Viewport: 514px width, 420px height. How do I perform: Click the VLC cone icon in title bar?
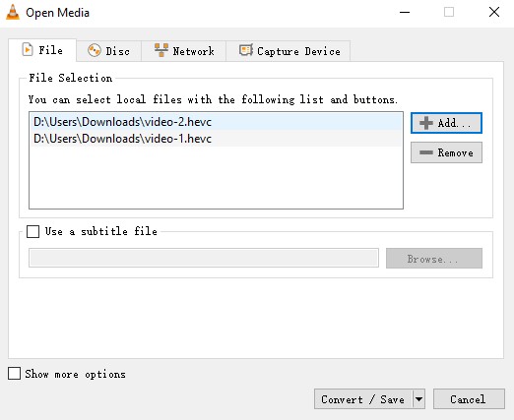(x=13, y=13)
